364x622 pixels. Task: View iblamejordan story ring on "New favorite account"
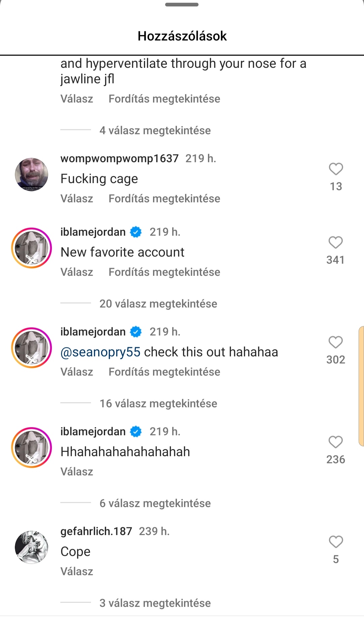32,248
